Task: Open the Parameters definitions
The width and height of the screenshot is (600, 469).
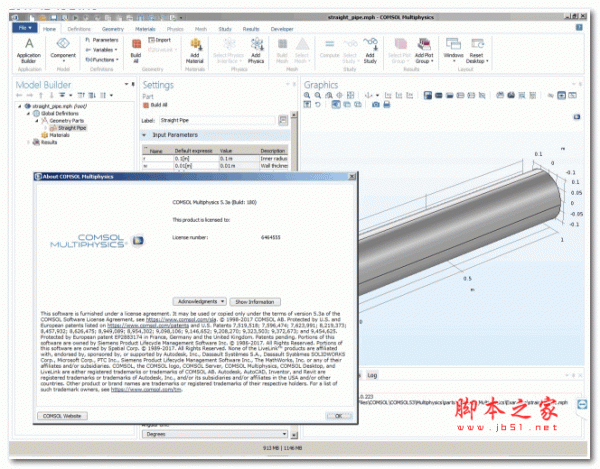Action: point(101,40)
